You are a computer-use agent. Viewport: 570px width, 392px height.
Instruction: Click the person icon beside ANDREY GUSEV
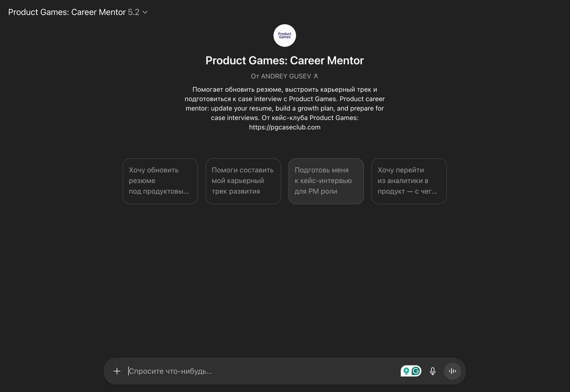click(316, 76)
